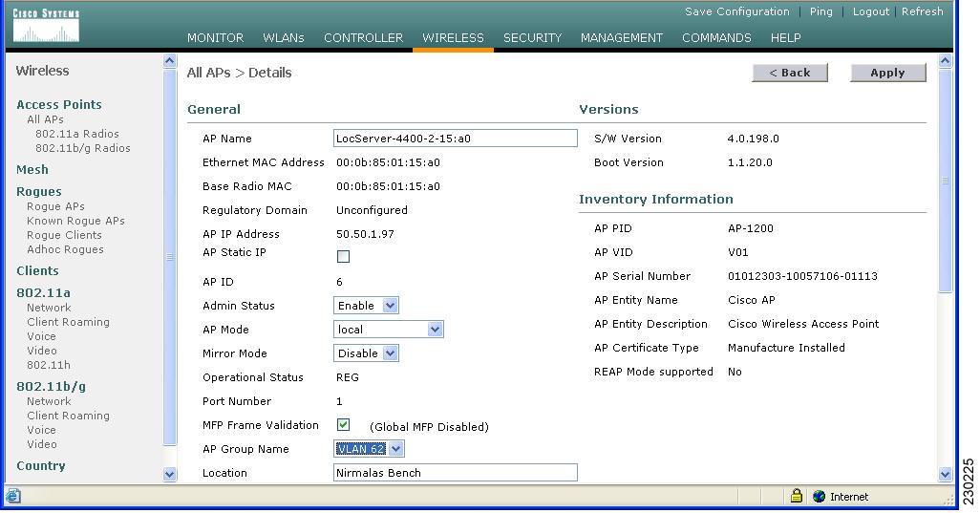
Task: Open 802.11a Radios in sidebar
Action: pos(76,134)
